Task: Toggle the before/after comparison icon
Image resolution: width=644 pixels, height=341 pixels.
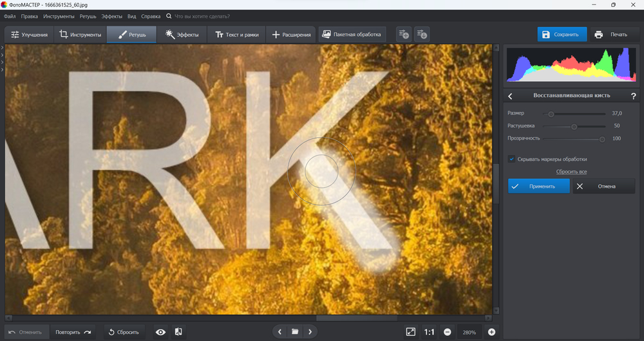Action: click(178, 332)
